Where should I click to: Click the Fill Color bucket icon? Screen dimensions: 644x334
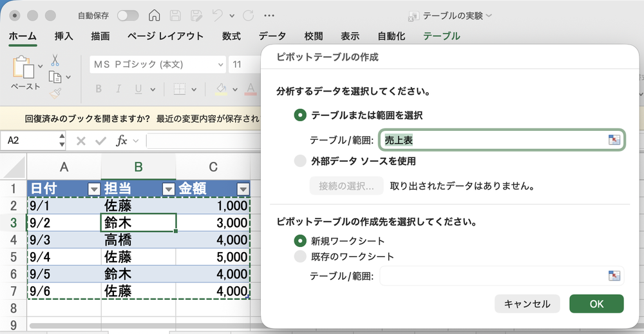click(x=222, y=89)
